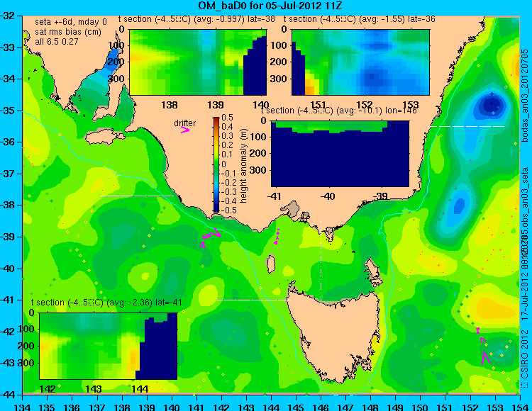Click the white dashed section line at latitude -41
The height and width of the screenshot is (411, 532).
point(253,300)
